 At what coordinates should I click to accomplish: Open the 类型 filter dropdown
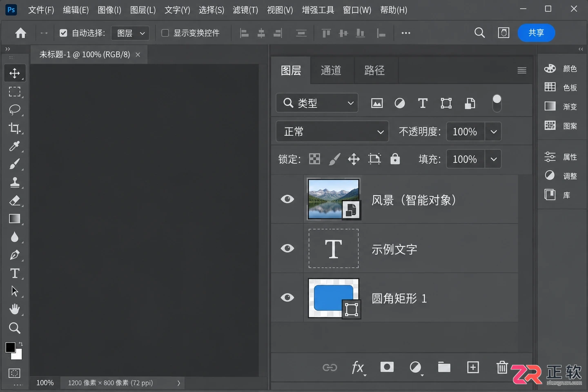(317, 103)
